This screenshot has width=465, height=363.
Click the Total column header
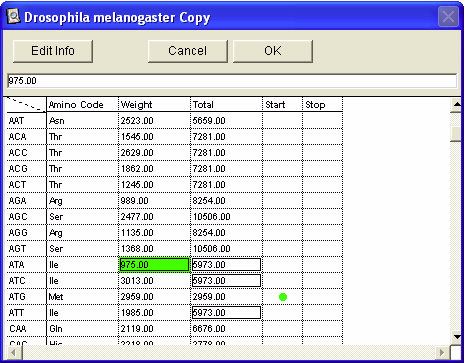(x=227, y=105)
